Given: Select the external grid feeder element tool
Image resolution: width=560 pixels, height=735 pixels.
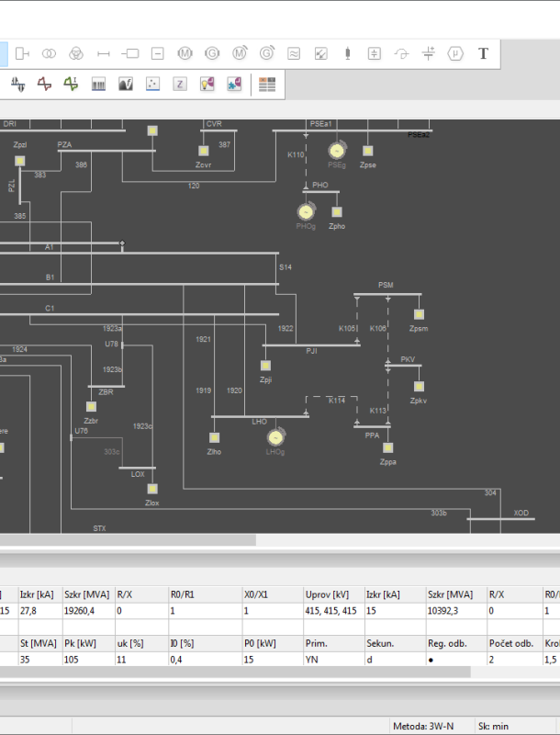Looking at the screenshot, I should 22,53.
